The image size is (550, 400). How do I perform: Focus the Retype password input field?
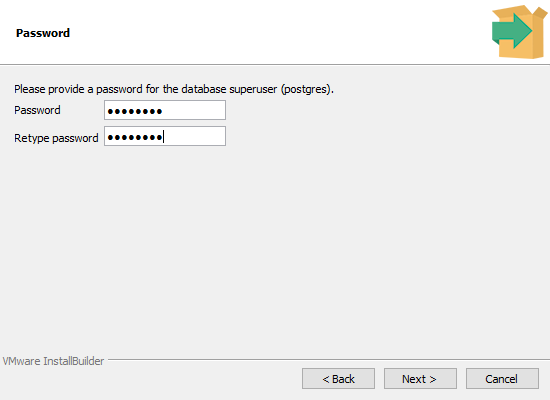pos(165,136)
